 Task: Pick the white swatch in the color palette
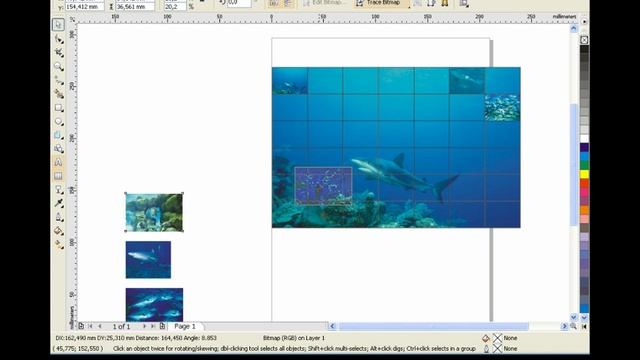pyautogui.click(x=584, y=139)
